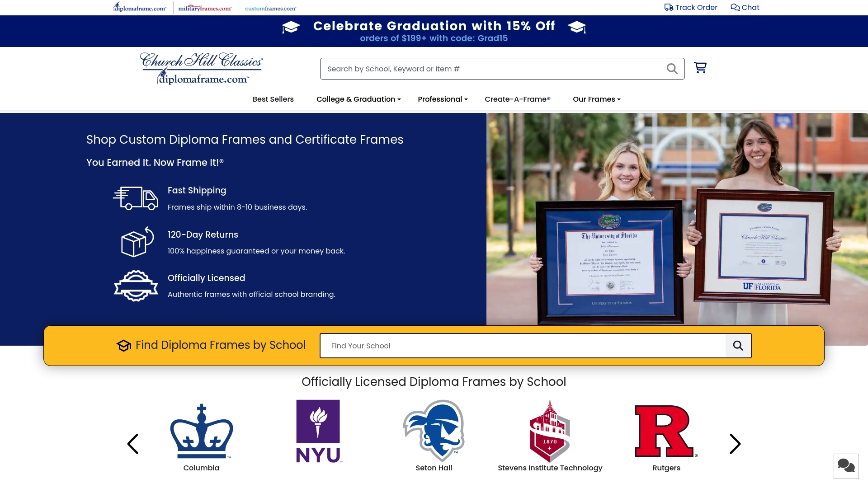The height and width of the screenshot is (488, 868).
Task: Expand the Our Frames dropdown menu
Action: [597, 99]
